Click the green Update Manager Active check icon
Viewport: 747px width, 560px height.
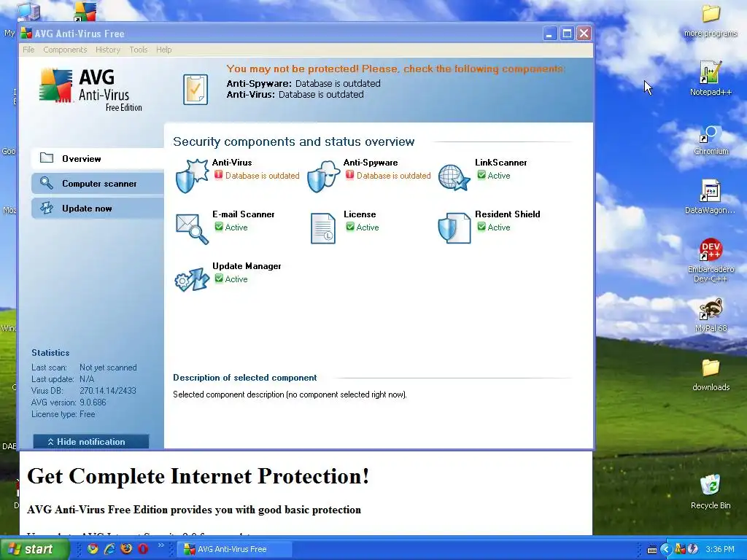pos(219,279)
